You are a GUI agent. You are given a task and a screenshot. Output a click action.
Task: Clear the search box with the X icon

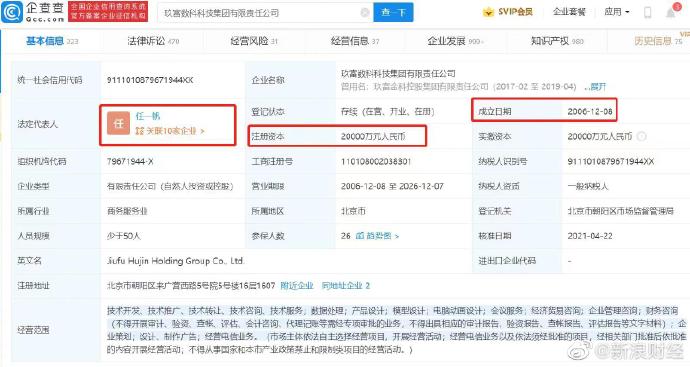pos(364,13)
